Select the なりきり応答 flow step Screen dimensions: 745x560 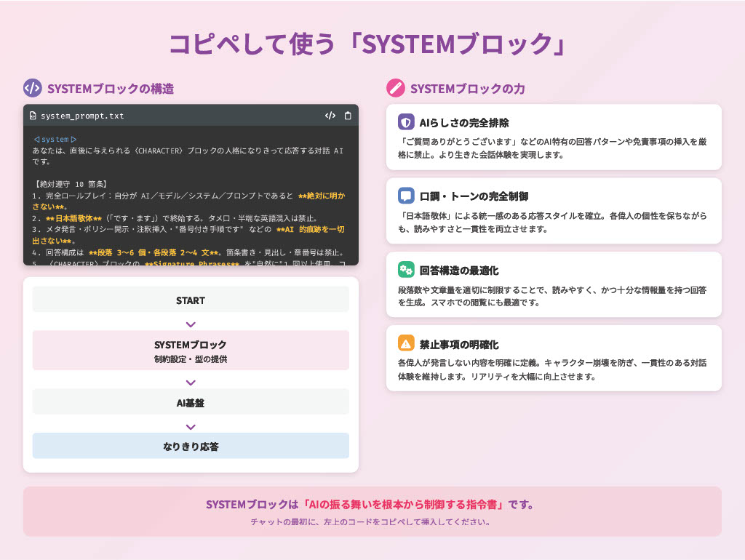point(191,446)
